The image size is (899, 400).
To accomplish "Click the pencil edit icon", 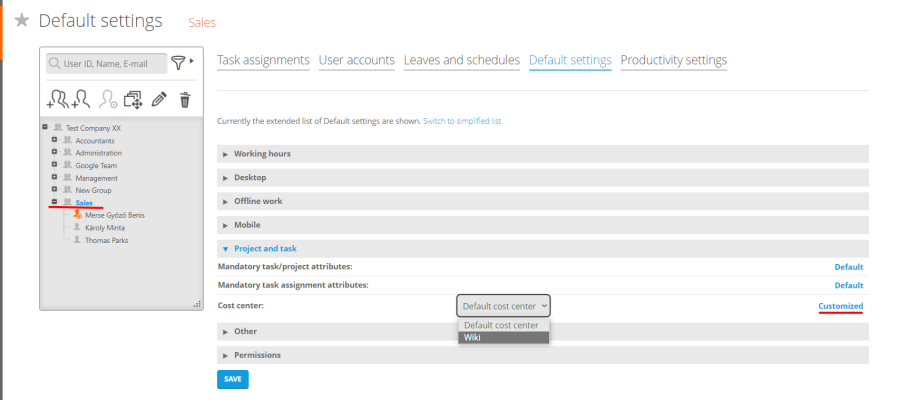I will tap(159, 98).
